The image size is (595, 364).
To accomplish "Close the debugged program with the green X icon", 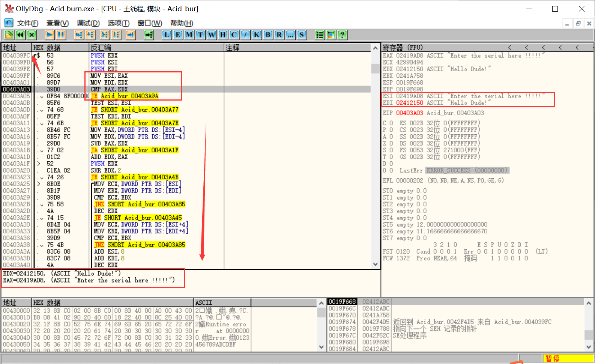I will coord(32,35).
